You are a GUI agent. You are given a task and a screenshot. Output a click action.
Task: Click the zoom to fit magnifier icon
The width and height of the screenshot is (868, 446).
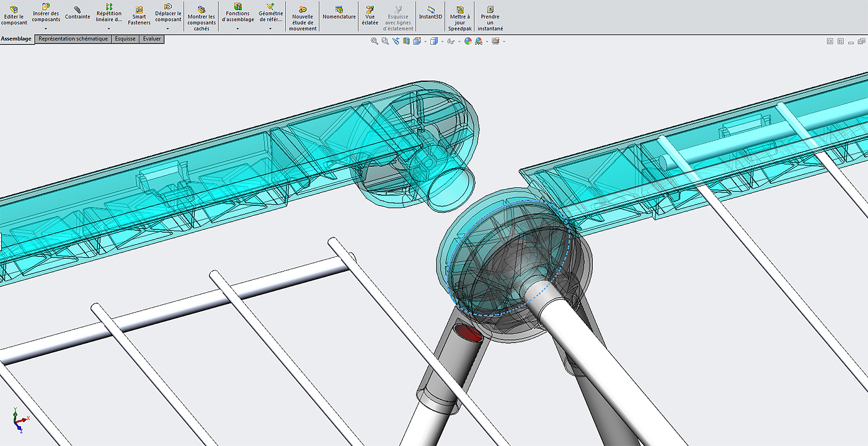pyautogui.click(x=374, y=41)
